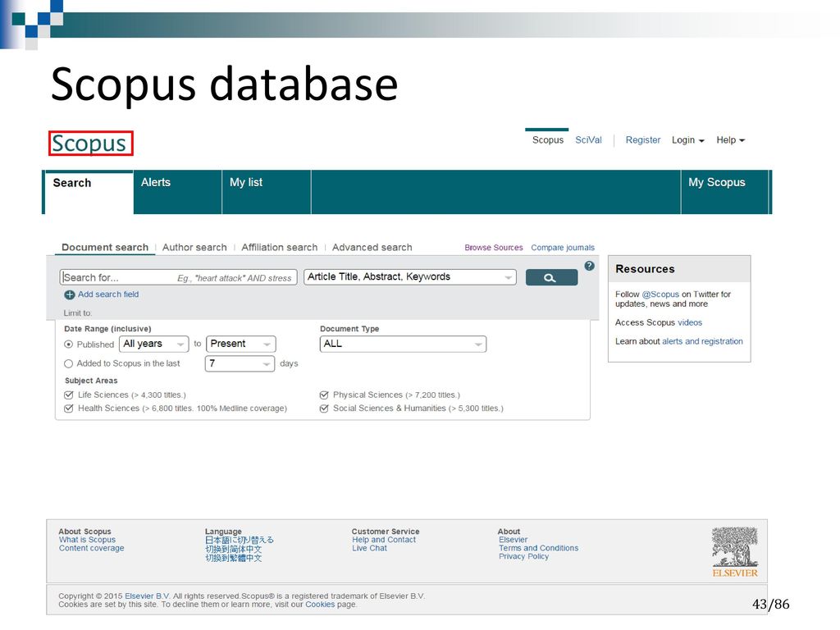Open the Article Title, Abstract, Keywords dropdown

(x=410, y=277)
